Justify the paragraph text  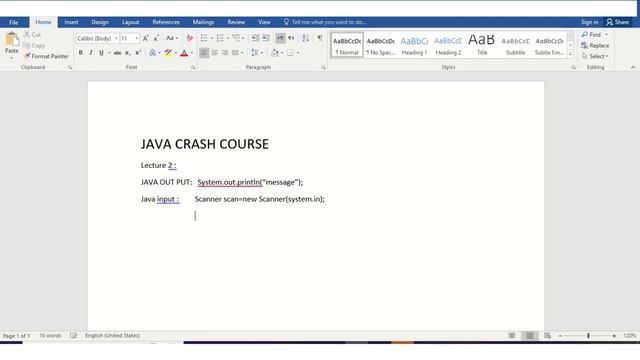235,53
